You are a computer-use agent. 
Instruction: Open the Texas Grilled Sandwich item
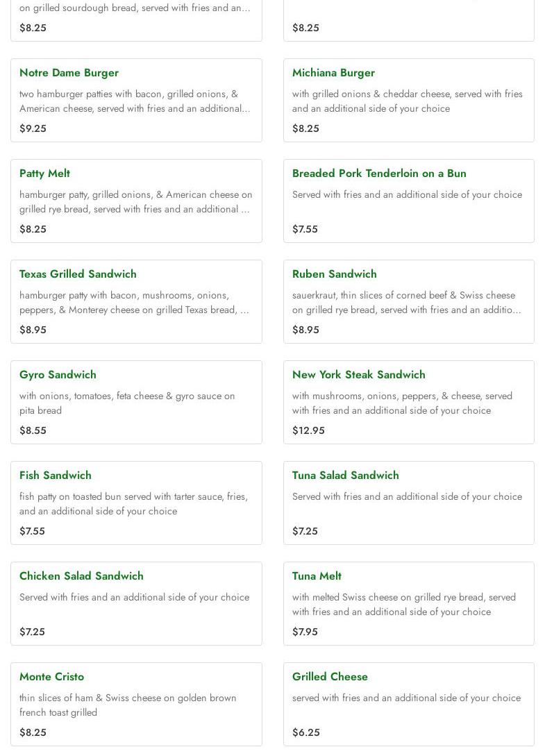78,274
